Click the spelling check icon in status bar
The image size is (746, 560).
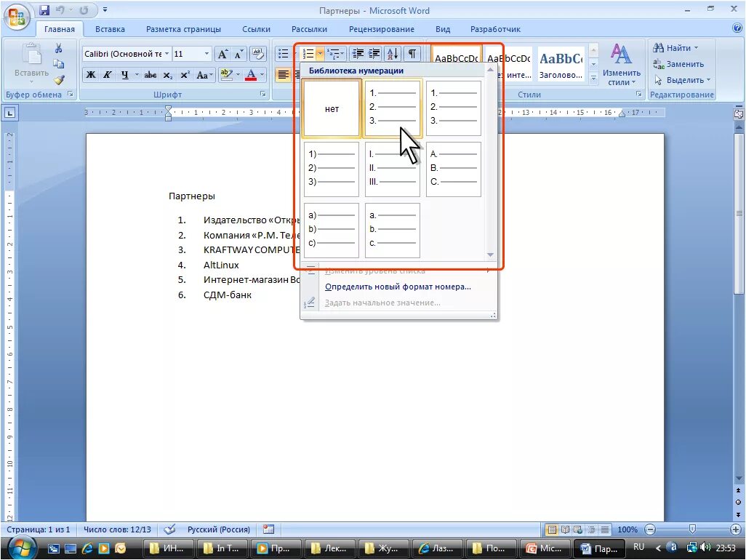(169, 529)
